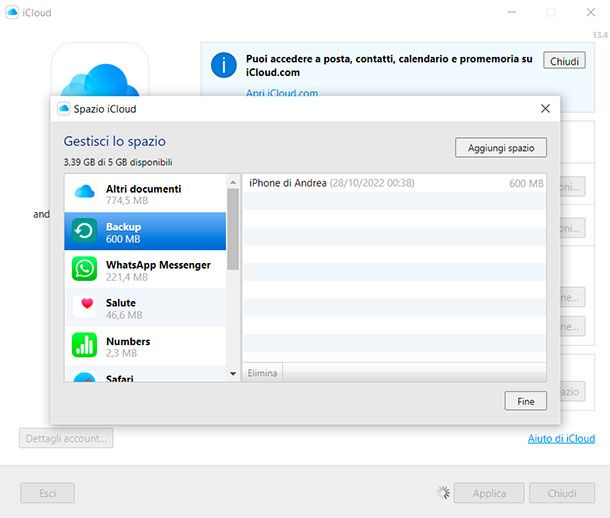Close the Spazio iCloud dialog
This screenshot has width=610, height=518.
point(545,108)
